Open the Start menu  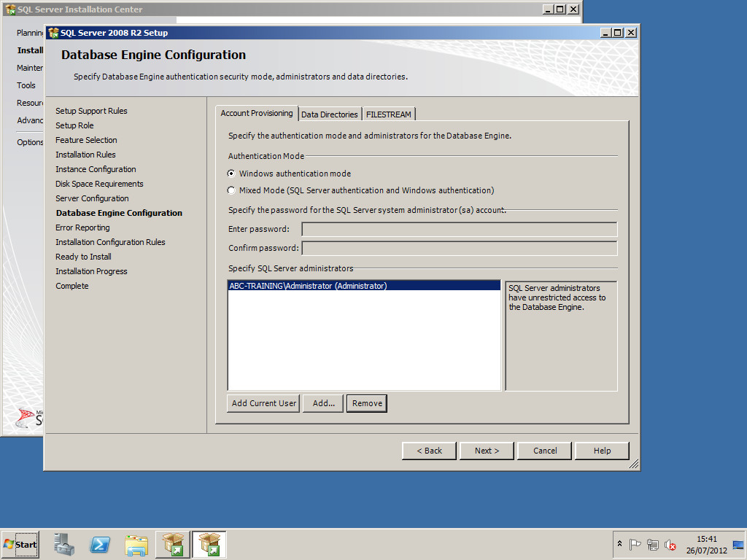click(x=20, y=544)
